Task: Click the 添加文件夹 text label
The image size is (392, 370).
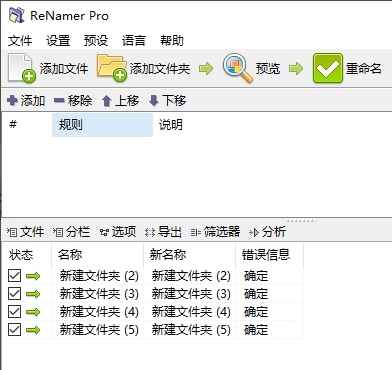Action: [160, 69]
